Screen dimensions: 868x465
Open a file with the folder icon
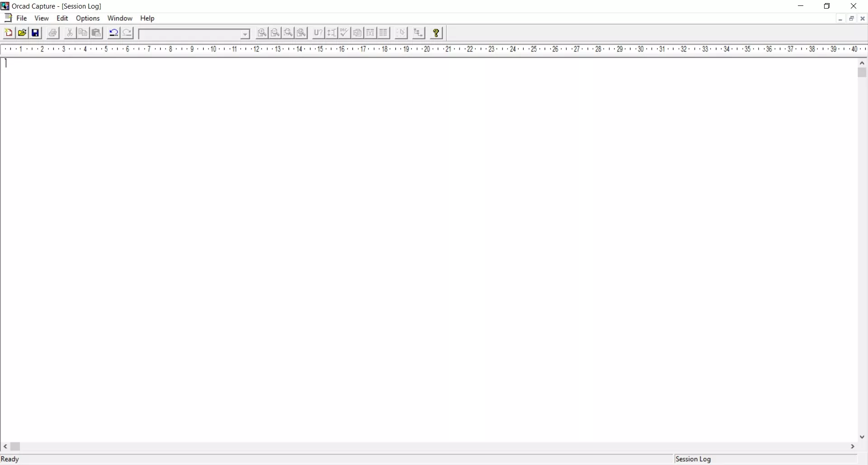tap(22, 33)
